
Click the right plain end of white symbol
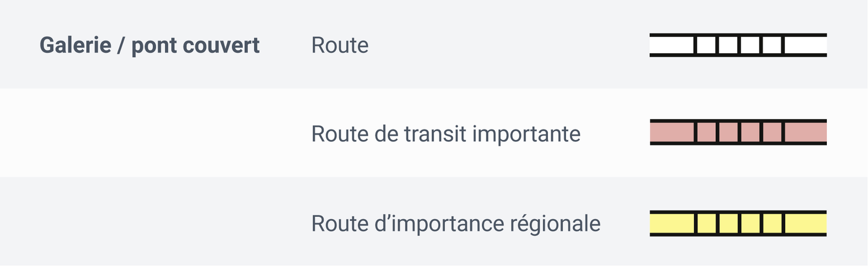tap(806, 45)
